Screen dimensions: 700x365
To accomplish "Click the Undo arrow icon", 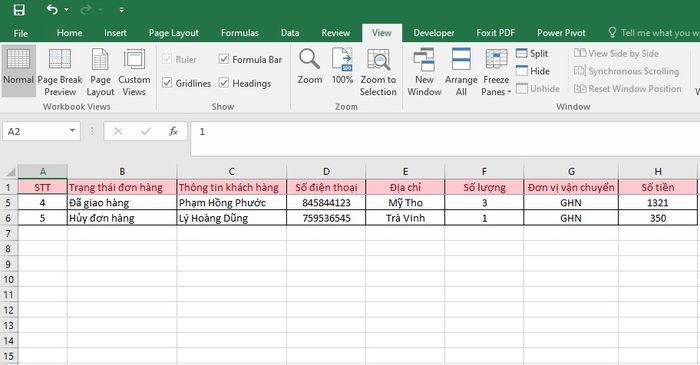I will point(52,9).
